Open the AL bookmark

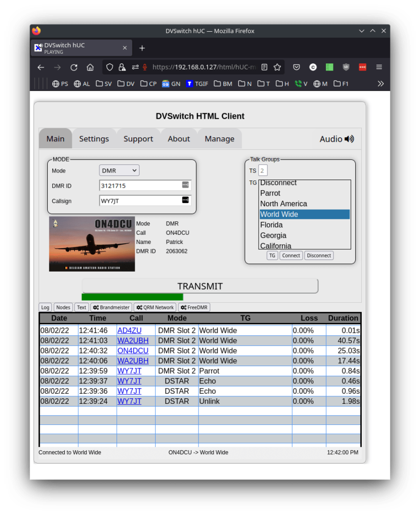(82, 84)
